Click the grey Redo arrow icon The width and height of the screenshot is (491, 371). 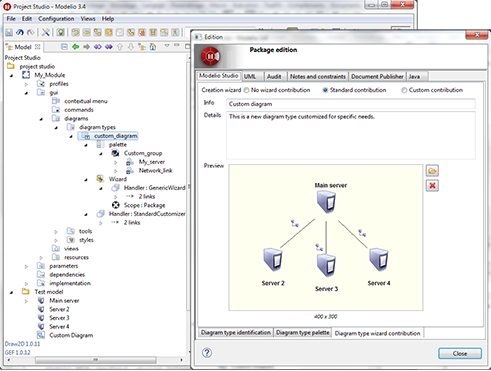tap(31, 32)
